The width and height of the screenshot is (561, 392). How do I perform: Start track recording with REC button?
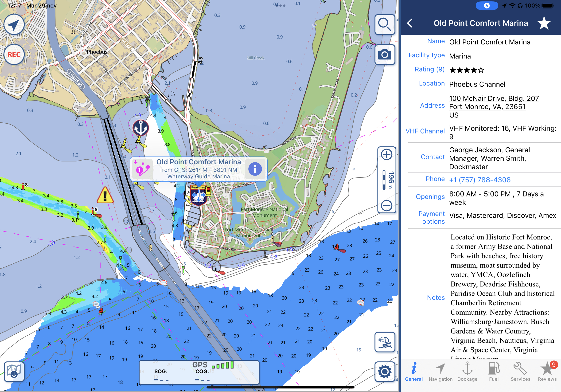(x=14, y=55)
